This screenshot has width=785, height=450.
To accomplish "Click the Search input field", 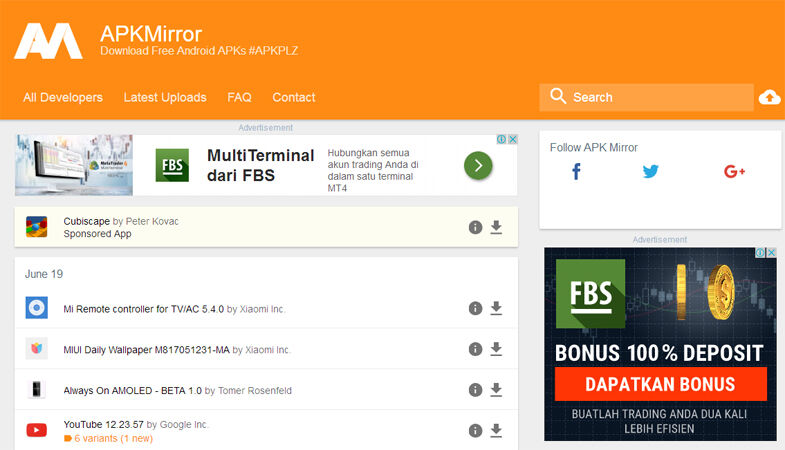I will click(646, 97).
